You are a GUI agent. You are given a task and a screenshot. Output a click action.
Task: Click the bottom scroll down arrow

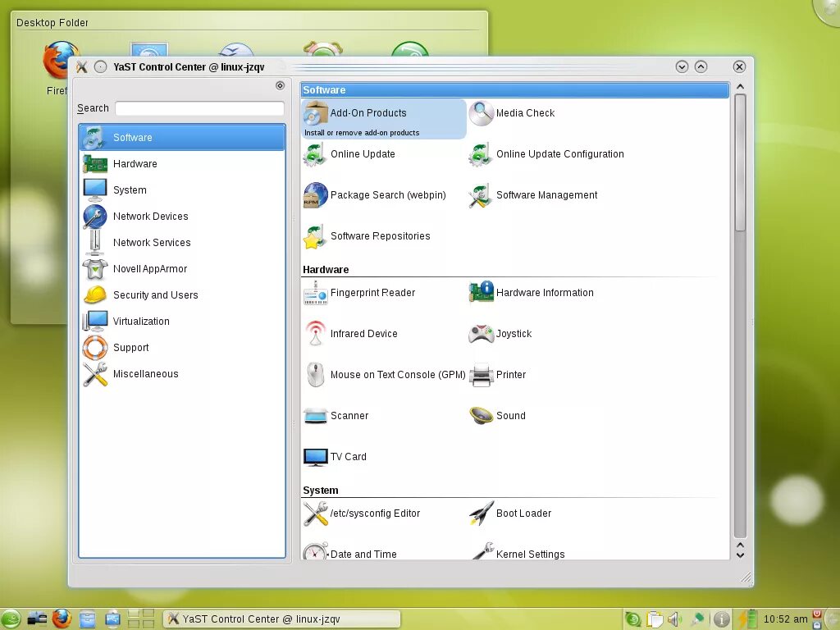click(740, 555)
